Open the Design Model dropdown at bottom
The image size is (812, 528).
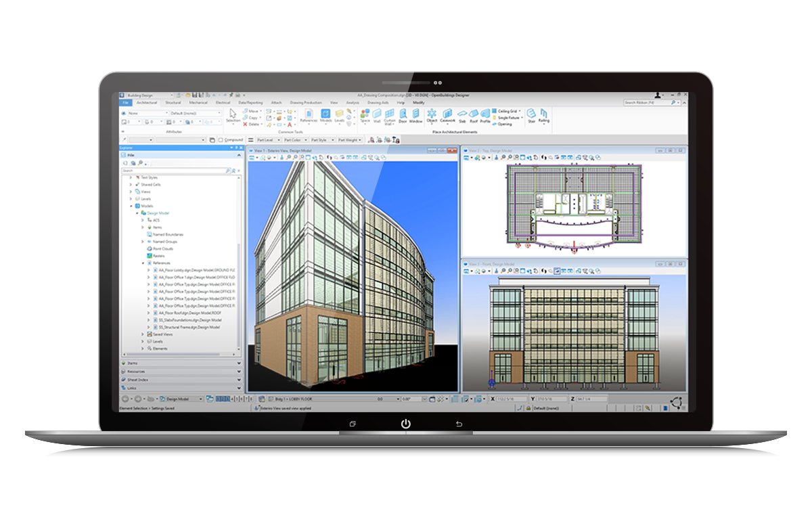click(181, 399)
